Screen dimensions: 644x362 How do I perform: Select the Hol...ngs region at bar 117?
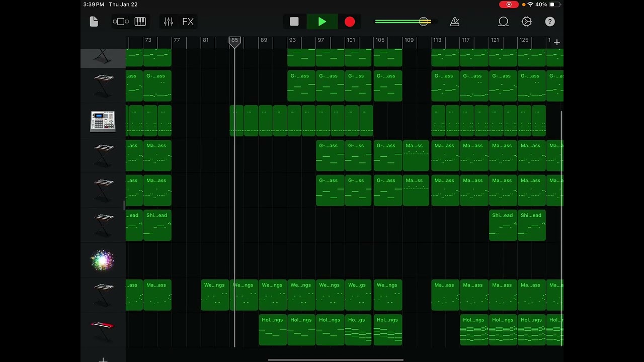474,330
